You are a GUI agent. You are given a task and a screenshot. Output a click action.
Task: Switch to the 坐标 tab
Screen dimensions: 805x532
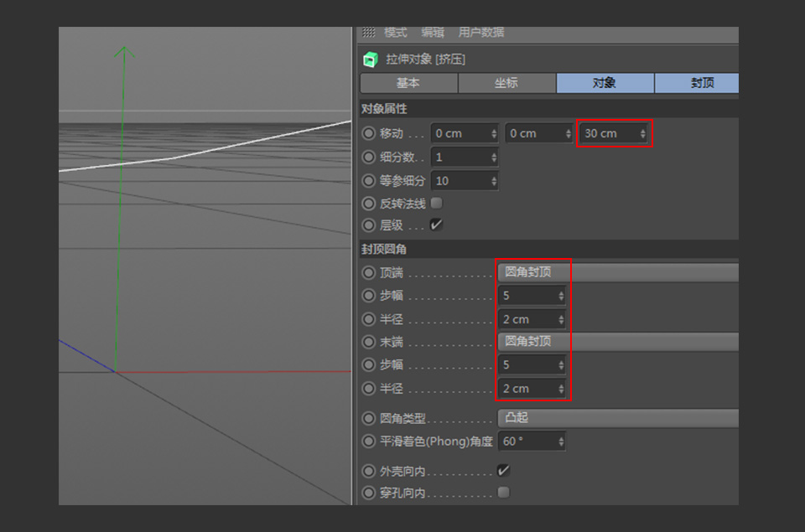[x=506, y=83]
